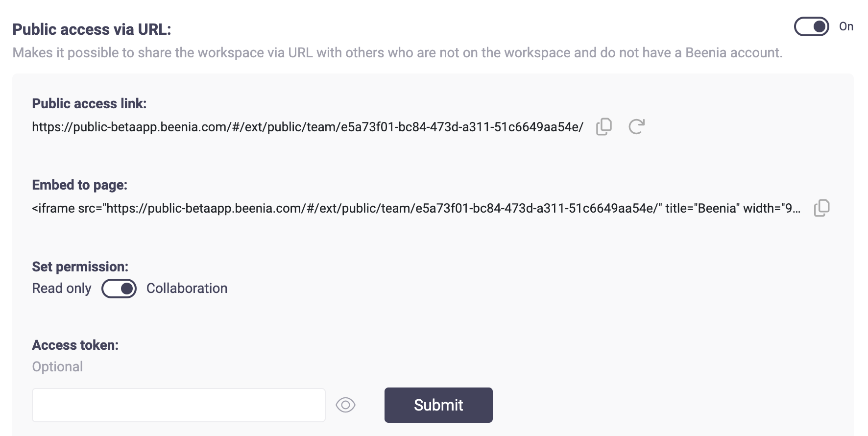
Task: Click the iframe embed code text
Action: [x=416, y=208]
